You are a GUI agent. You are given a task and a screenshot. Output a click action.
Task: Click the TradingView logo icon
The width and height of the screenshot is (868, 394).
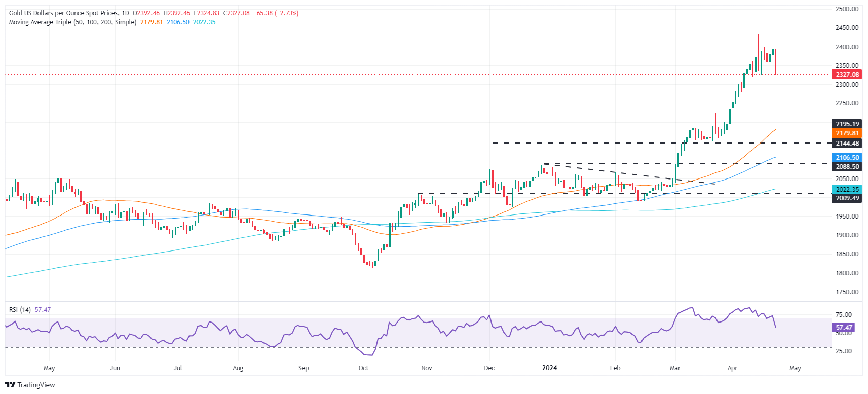coord(10,385)
